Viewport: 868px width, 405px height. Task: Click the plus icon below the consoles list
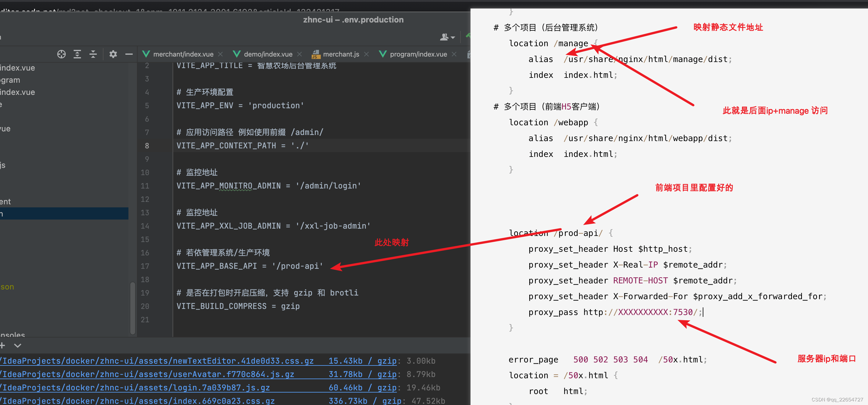click(x=3, y=345)
